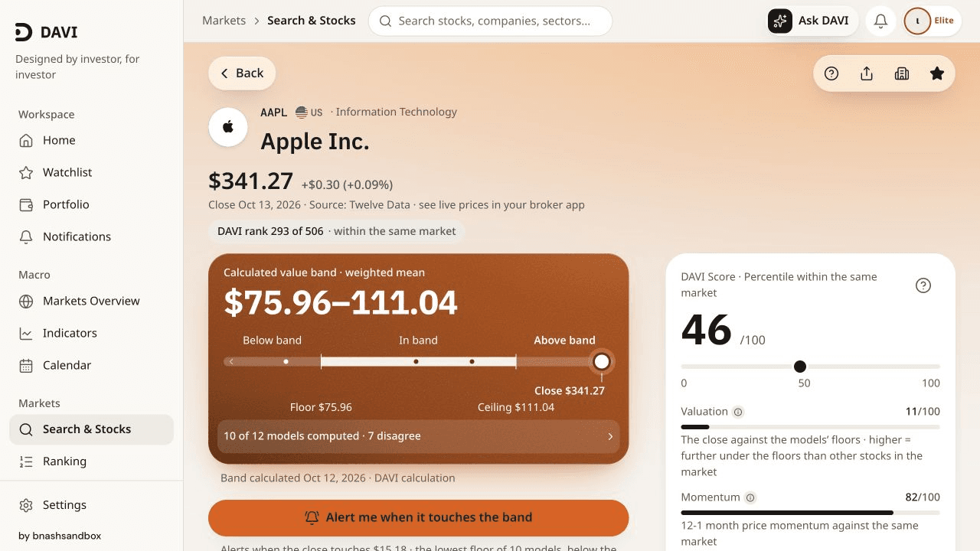Open Indicators page
The width and height of the screenshot is (980, 551).
92,333
